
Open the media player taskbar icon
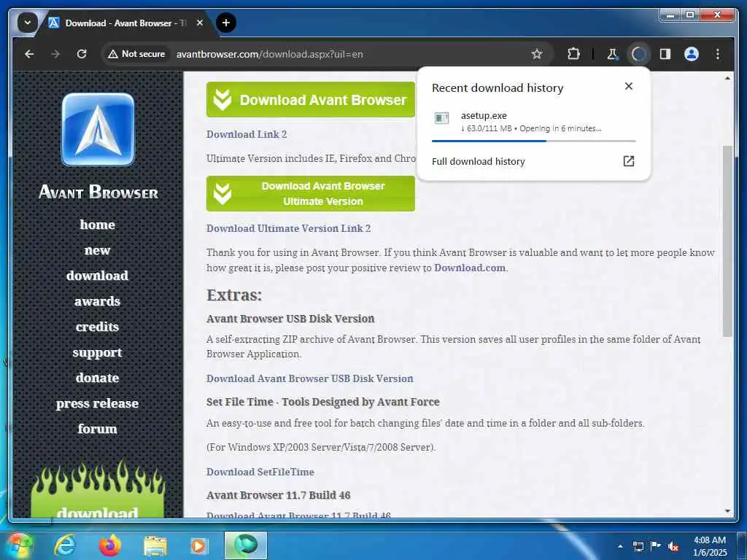click(x=198, y=546)
